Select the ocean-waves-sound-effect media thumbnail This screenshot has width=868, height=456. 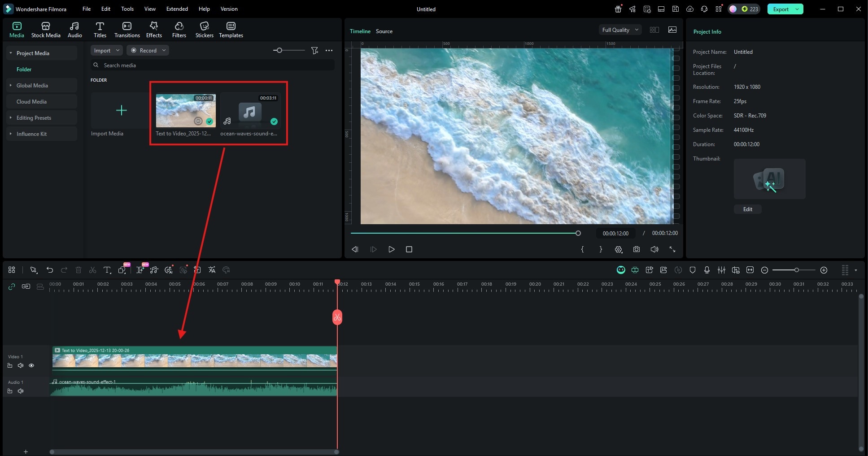[x=250, y=110]
